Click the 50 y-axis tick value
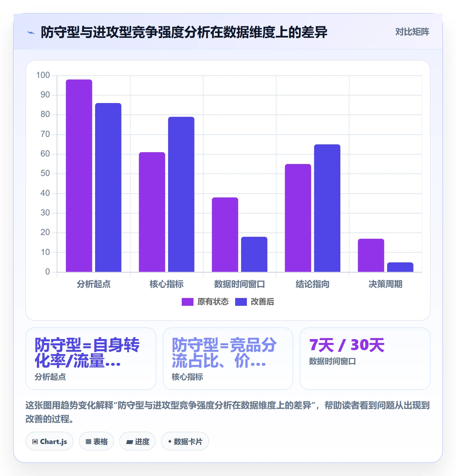Viewport: 456px width, 476px height. click(45, 173)
